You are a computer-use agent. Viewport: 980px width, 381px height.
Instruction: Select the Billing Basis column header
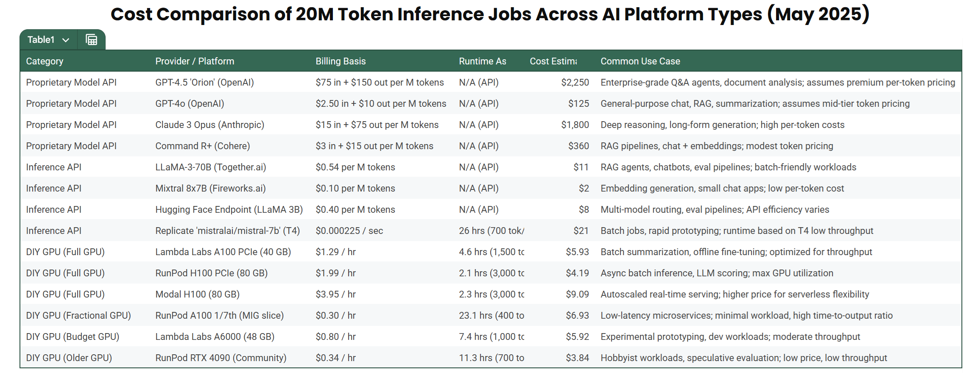(x=341, y=61)
